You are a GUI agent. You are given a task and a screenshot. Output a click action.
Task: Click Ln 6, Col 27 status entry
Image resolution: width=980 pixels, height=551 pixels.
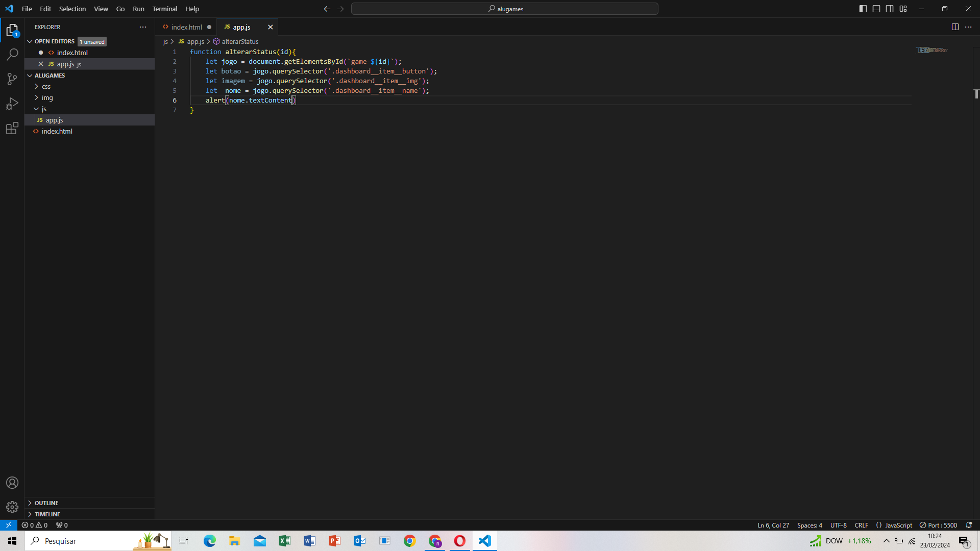pos(773,525)
